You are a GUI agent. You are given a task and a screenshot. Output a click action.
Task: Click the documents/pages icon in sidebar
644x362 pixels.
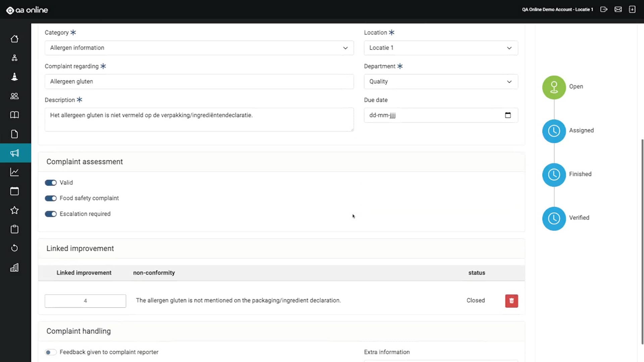pyautogui.click(x=15, y=134)
